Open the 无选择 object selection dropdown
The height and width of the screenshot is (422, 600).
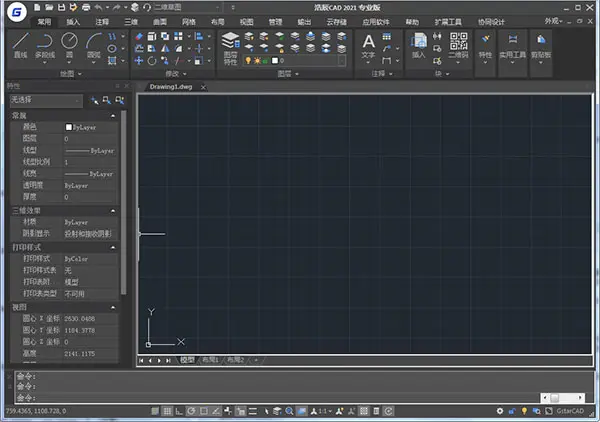[46, 101]
